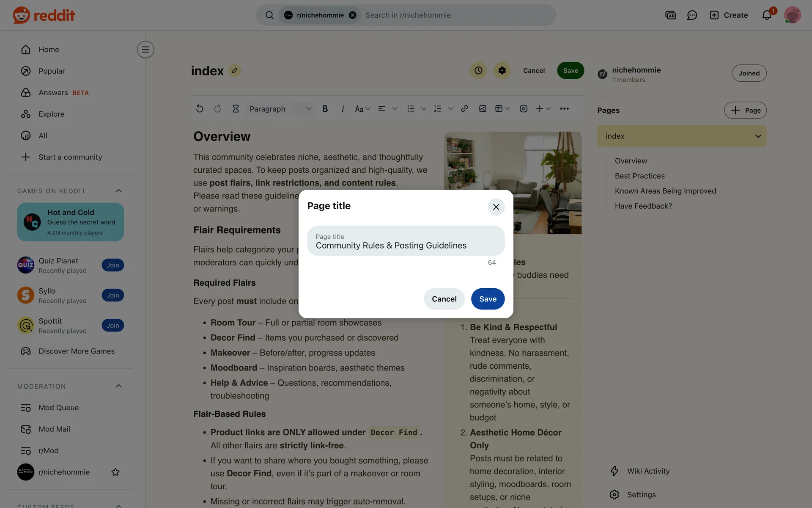Image resolution: width=812 pixels, height=508 pixels.
Task: Click Save in the Page title dialog
Action: click(488, 299)
